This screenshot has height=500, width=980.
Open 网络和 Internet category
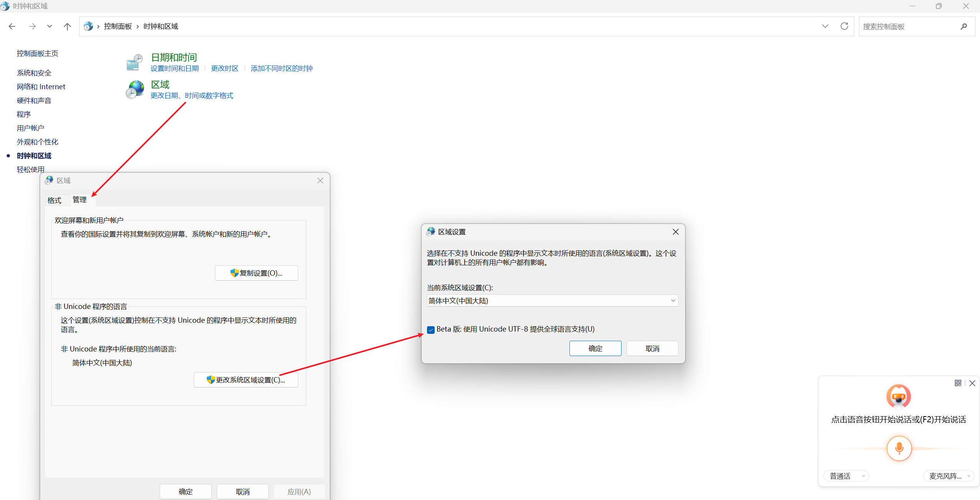(x=41, y=87)
